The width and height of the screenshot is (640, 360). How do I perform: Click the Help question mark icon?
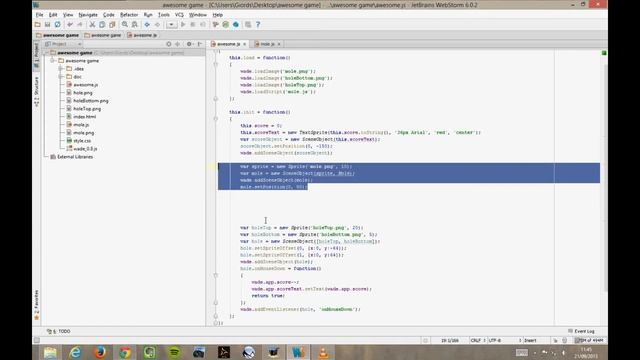click(258, 24)
